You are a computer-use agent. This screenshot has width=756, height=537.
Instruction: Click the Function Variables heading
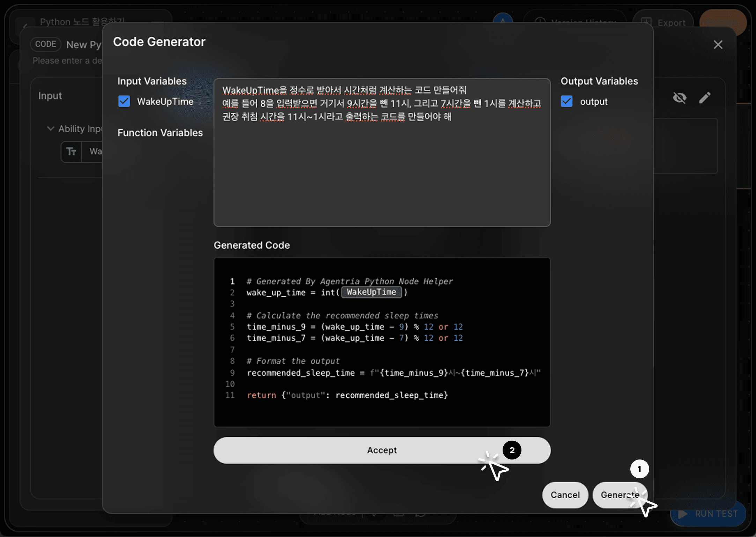click(x=160, y=133)
